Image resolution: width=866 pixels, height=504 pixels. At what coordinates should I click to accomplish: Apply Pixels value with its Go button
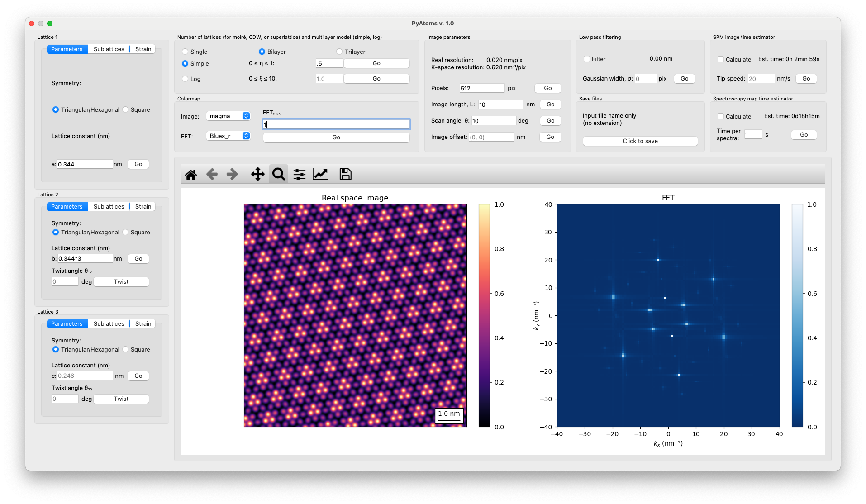tap(548, 88)
